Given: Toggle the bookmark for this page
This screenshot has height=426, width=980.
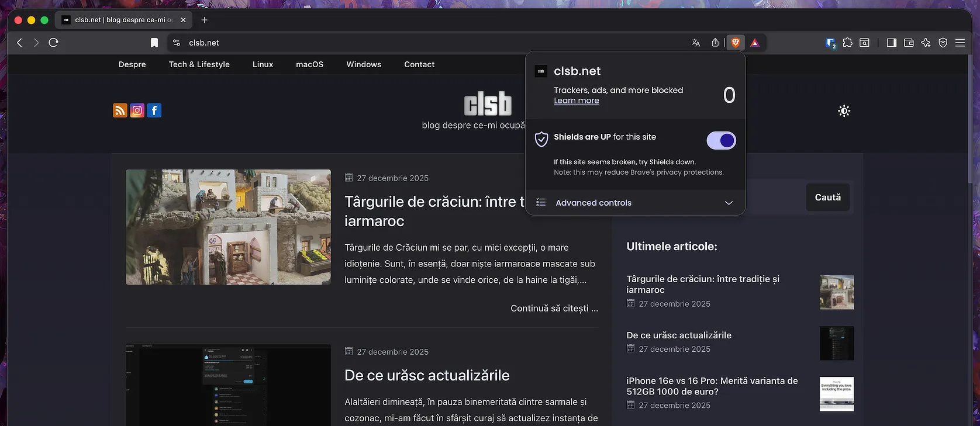Looking at the screenshot, I should coord(154,43).
